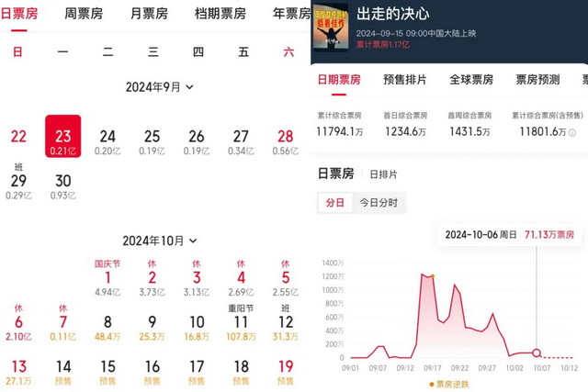The image size is (588, 392).
Task: Click the 10-06 data point marker on chart
Action: 537,353
